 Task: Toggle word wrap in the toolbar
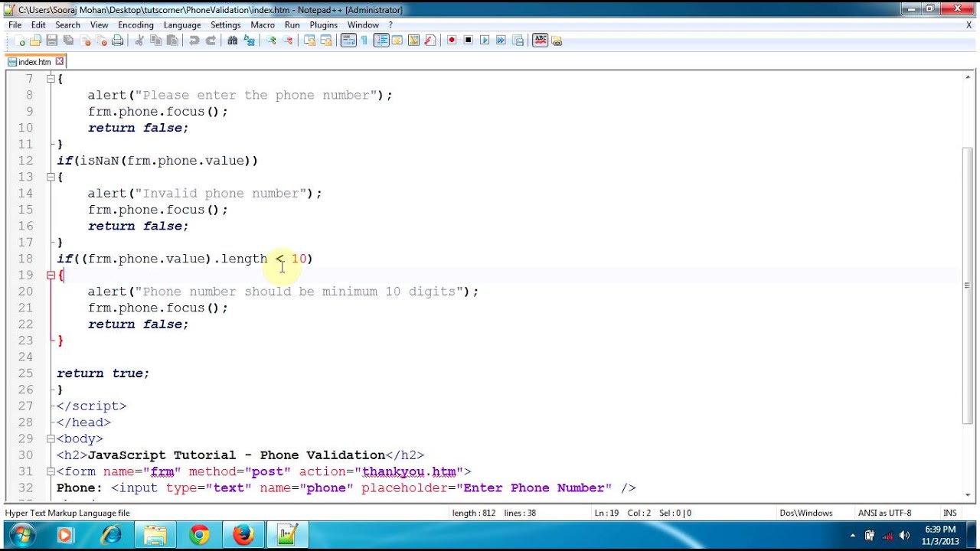348,40
